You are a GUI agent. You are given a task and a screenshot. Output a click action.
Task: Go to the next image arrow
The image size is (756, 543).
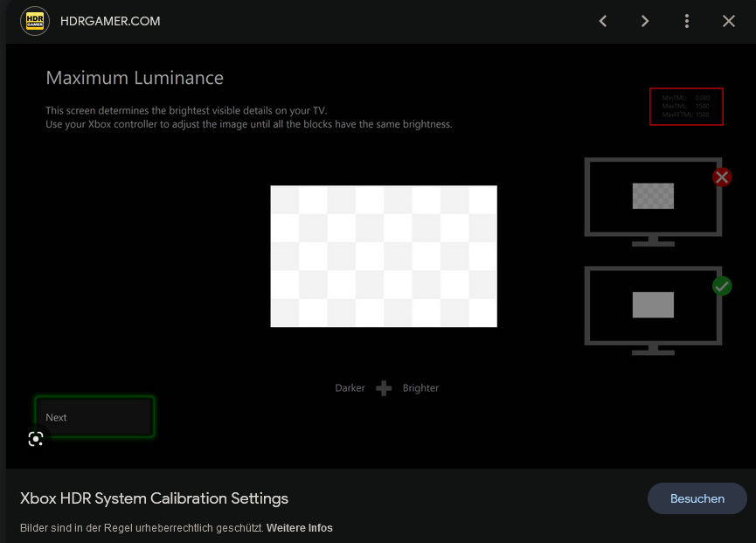point(645,21)
